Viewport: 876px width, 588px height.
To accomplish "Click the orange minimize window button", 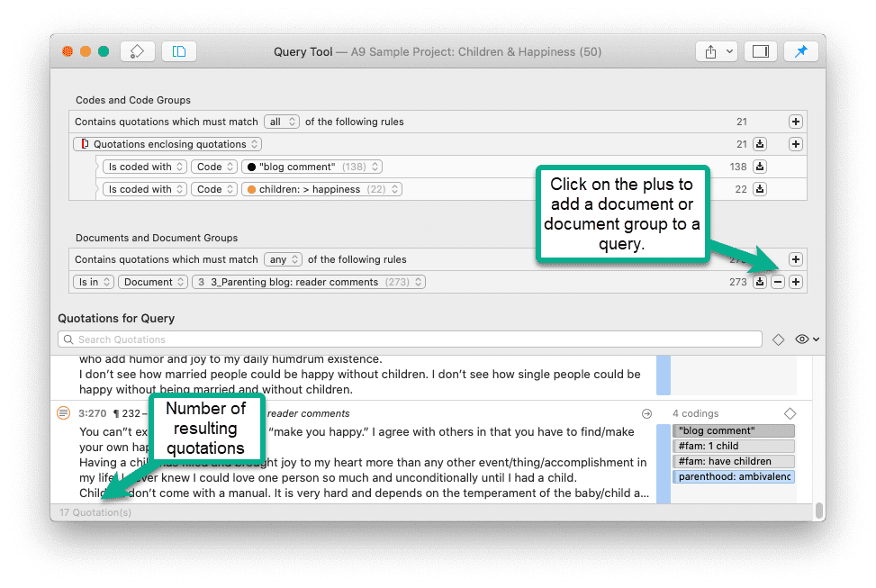I will pyautogui.click(x=86, y=51).
